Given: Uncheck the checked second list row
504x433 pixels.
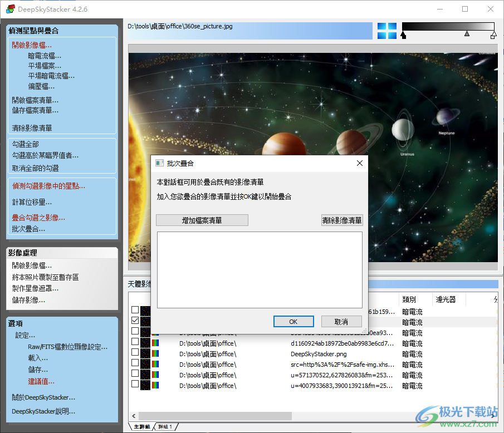Looking at the screenshot, I should [135, 320].
